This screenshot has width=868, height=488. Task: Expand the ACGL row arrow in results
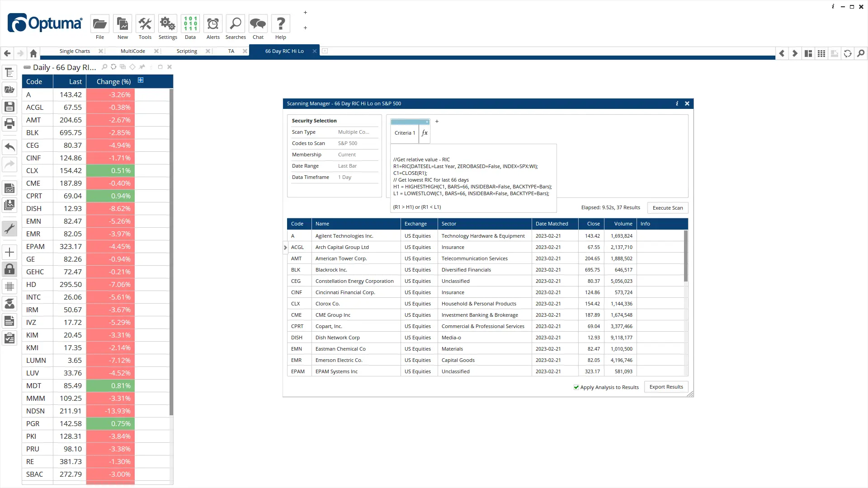coord(285,248)
